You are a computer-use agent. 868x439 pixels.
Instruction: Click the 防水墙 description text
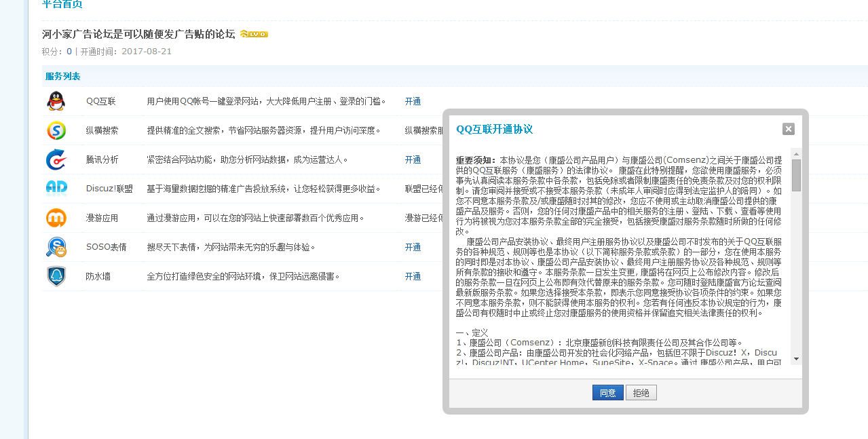[x=244, y=277]
